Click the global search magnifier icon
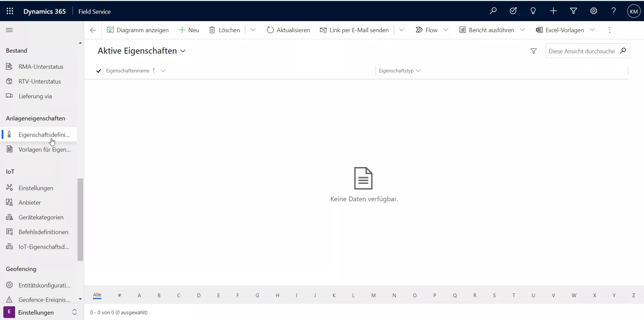Image resolution: width=644 pixels, height=320 pixels. (x=493, y=11)
